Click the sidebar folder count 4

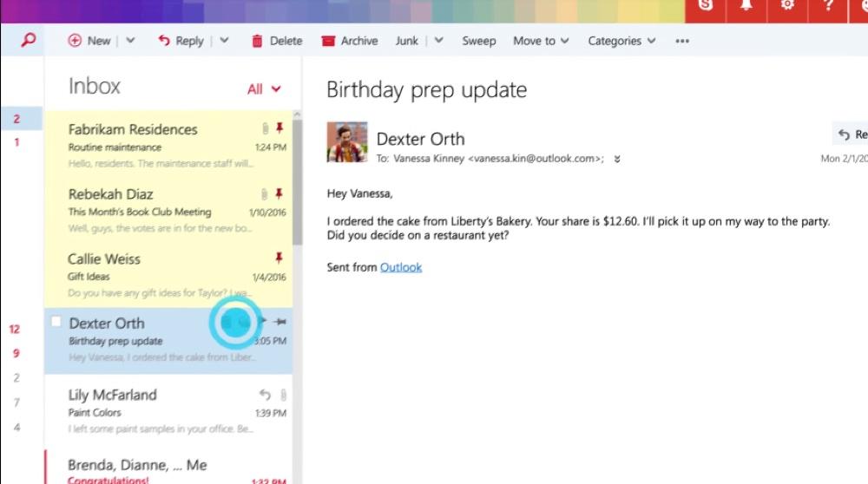tap(16, 427)
